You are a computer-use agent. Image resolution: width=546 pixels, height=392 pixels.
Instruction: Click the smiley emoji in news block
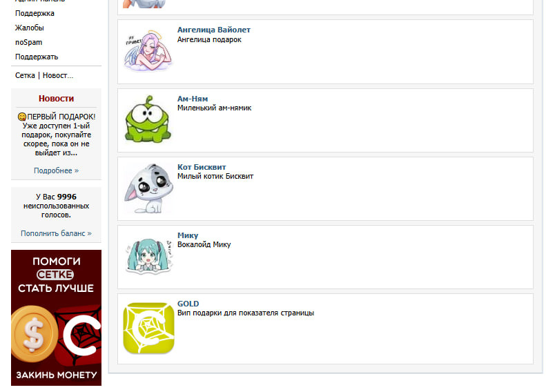[22, 117]
